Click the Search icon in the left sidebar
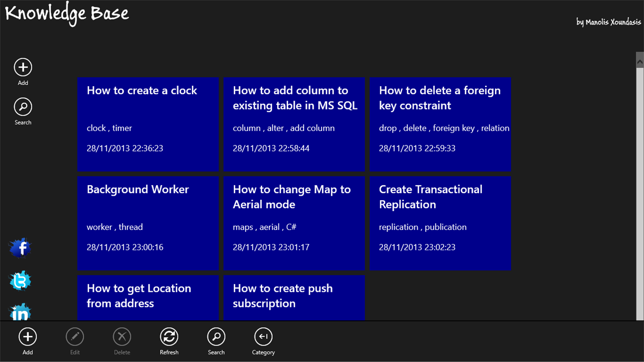644x362 pixels. pyautogui.click(x=23, y=107)
